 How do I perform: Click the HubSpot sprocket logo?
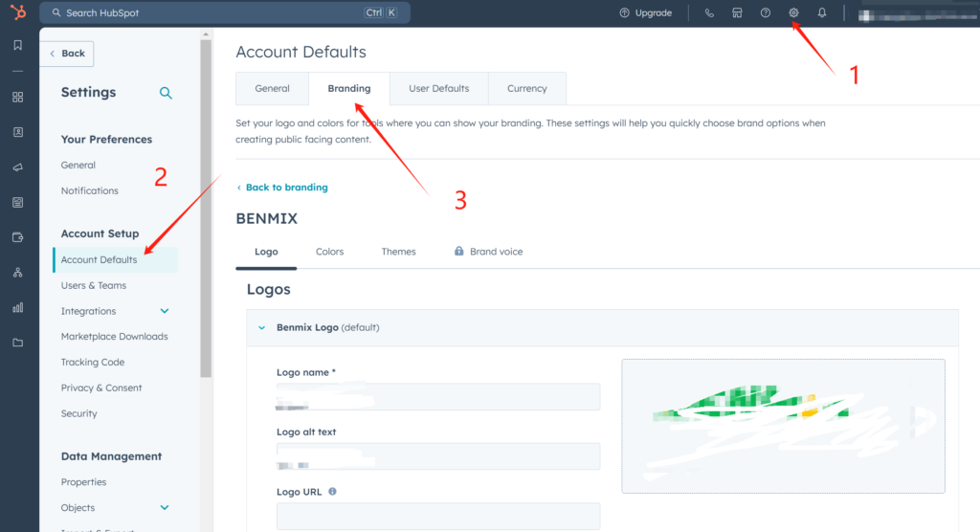click(x=17, y=12)
